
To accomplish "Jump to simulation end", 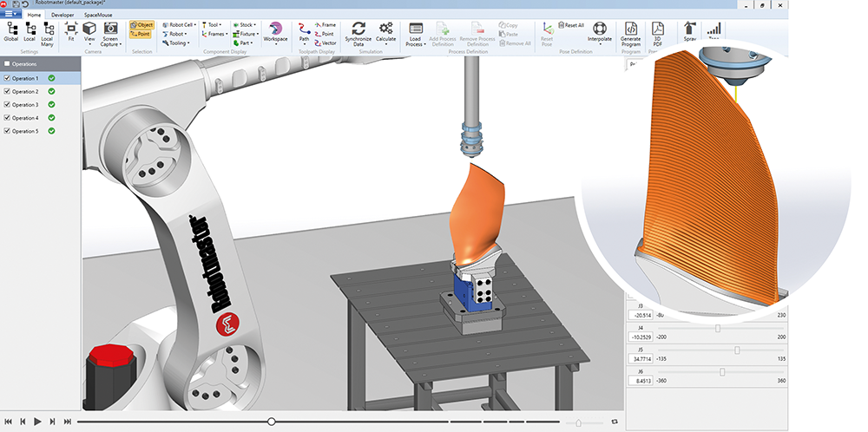I will 67,422.
